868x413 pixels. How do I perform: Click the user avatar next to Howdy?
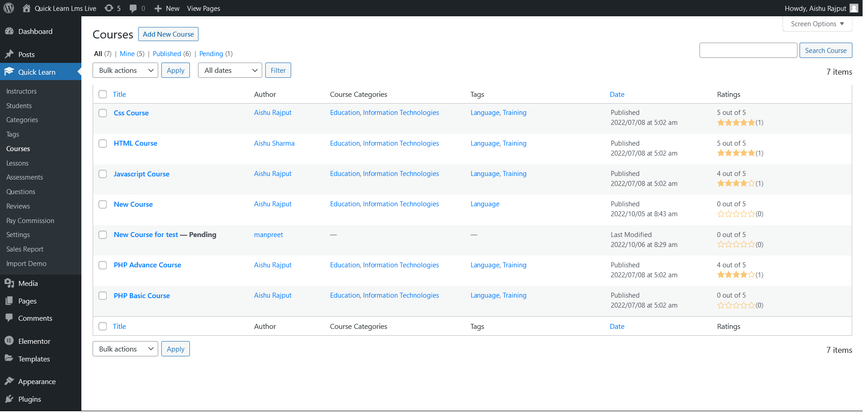(854, 8)
